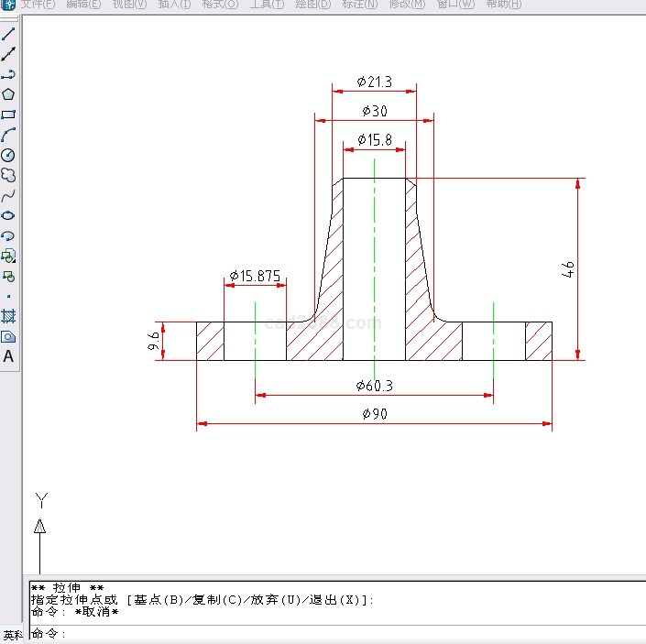Select the Multiline Text tool
The image size is (646, 644).
8,356
